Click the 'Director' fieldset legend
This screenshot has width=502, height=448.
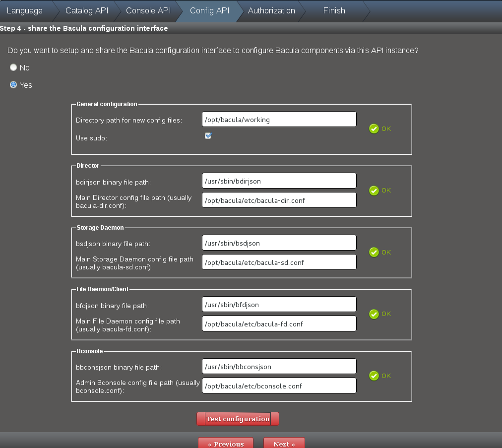tap(88, 166)
